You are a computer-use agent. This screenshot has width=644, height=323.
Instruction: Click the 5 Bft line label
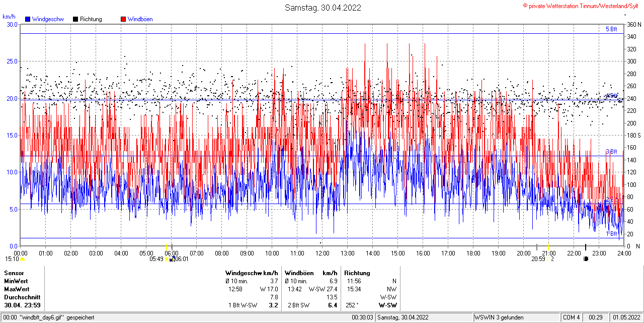pos(611,29)
